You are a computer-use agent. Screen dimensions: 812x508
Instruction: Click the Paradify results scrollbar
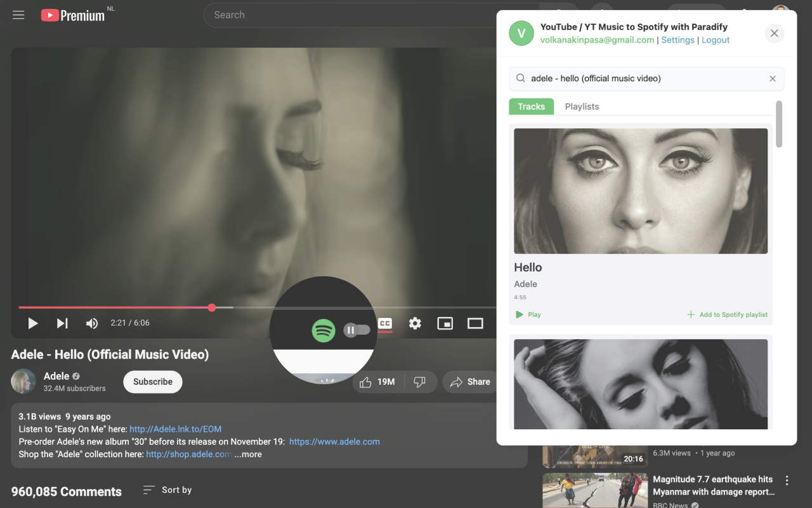pyautogui.click(x=779, y=124)
